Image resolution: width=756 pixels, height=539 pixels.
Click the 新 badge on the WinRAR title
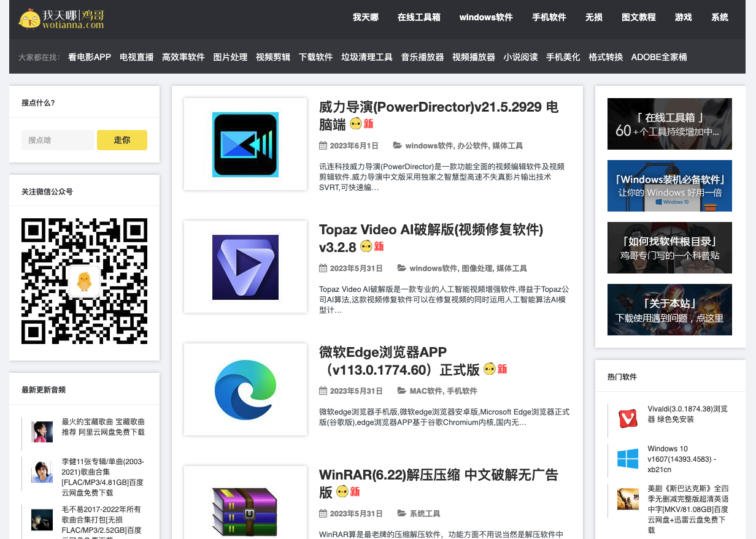348,492
